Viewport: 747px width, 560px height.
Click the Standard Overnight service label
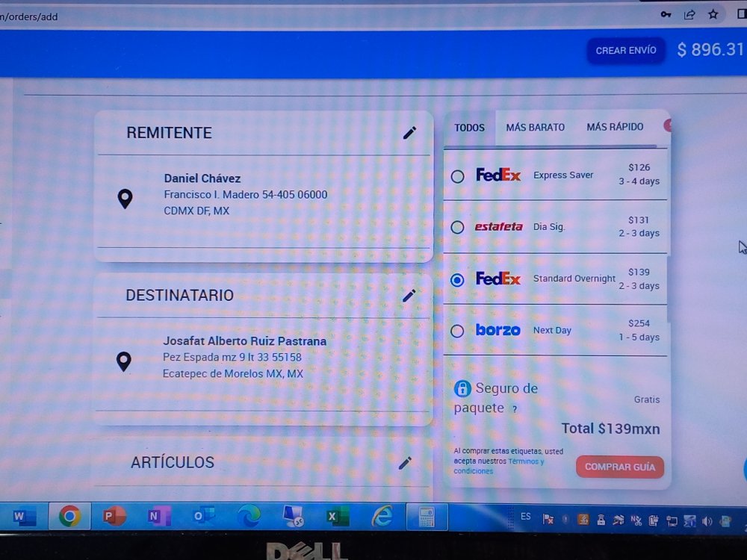coord(574,279)
